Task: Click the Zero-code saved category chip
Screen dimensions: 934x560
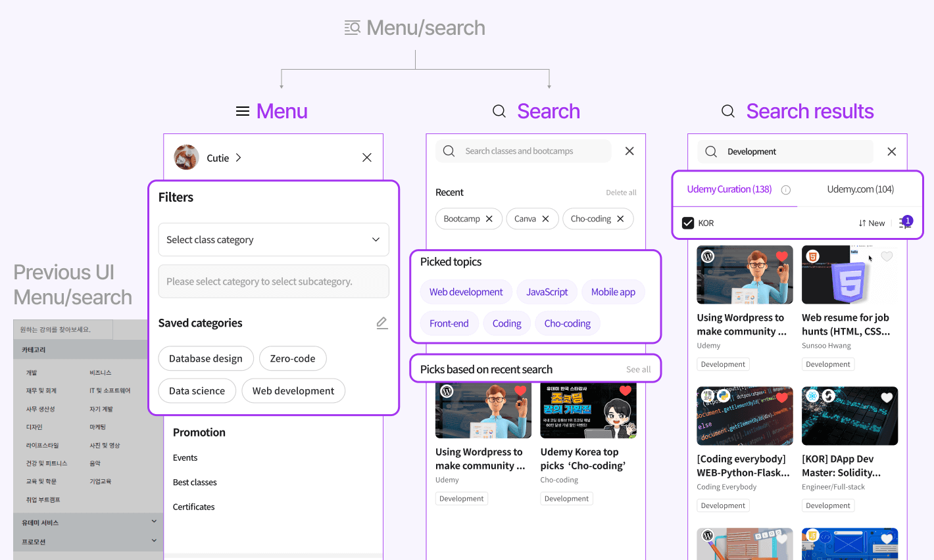Action: [x=293, y=358]
